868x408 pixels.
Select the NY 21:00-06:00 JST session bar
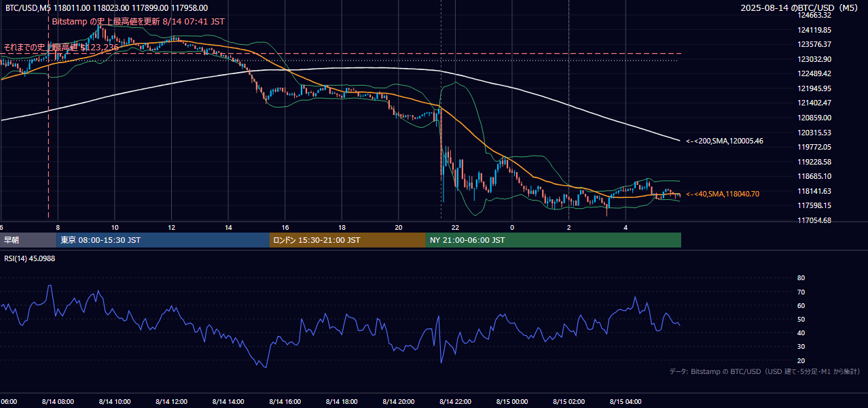pyautogui.click(x=554, y=240)
